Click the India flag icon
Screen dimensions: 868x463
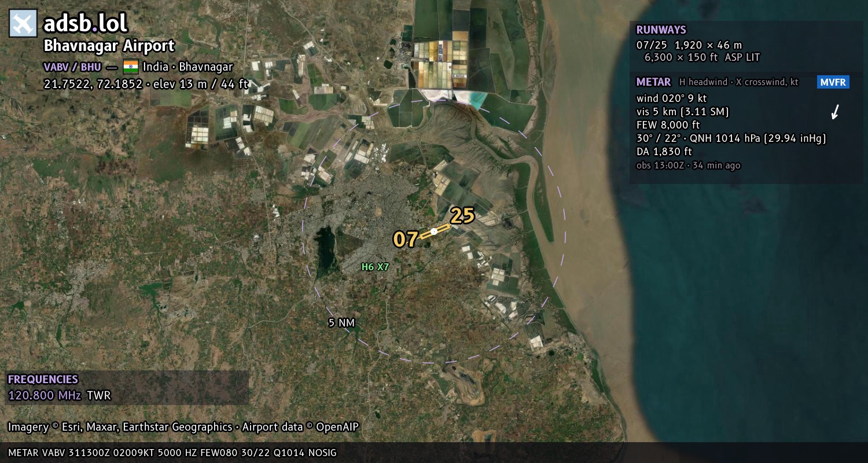131,67
